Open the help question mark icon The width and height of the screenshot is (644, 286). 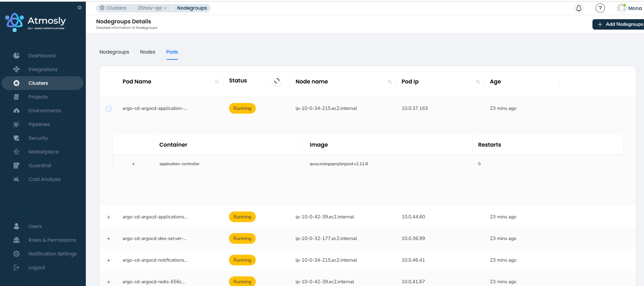click(x=600, y=8)
